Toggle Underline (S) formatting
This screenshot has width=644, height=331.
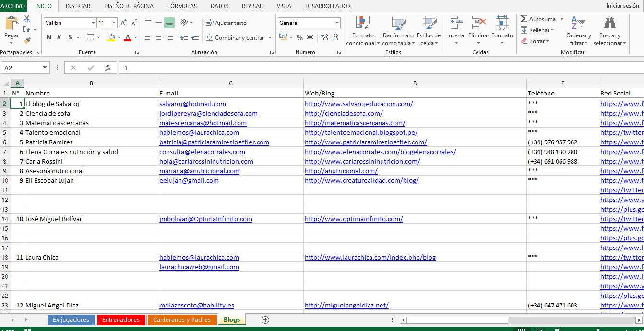(x=70, y=37)
